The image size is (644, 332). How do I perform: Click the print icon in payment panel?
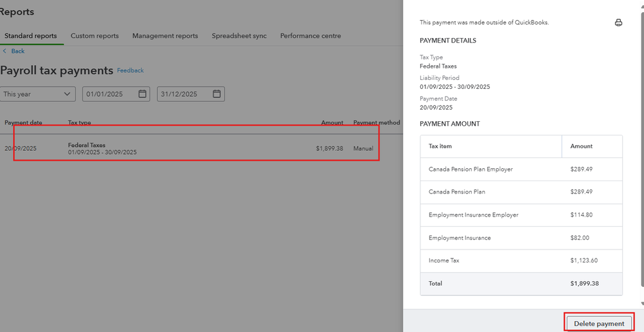(618, 23)
